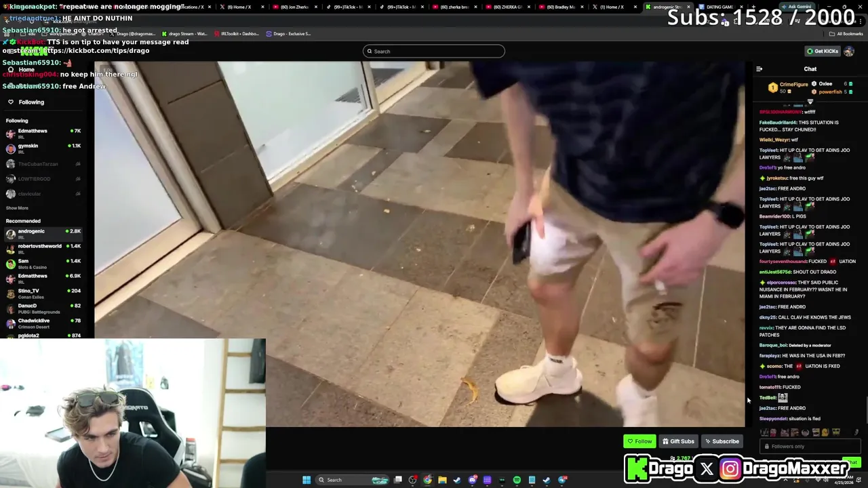The height and width of the screenshot is (488, 868).
Task: Open Discord from the taskbar
Action: click(473, 480)
